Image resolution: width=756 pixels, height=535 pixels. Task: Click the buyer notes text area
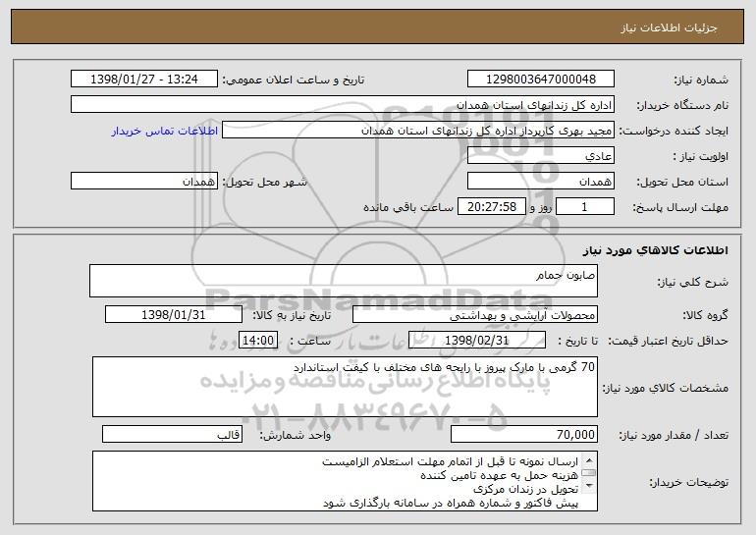pos(345,481)
